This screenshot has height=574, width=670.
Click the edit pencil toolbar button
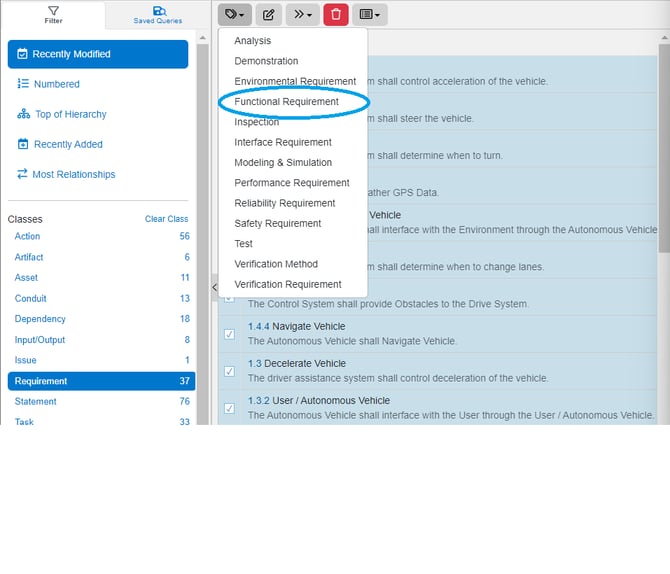(268, 15)
